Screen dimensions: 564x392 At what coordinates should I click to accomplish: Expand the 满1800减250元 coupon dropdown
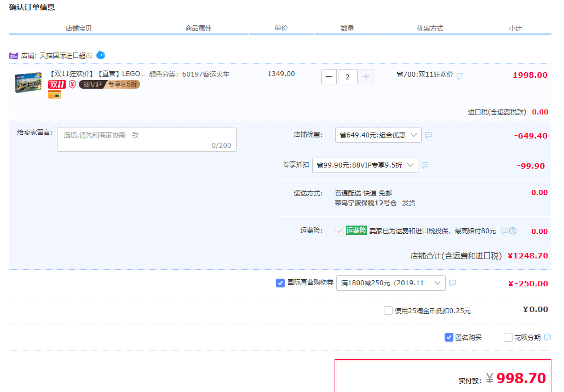click(x=390, y=283)
